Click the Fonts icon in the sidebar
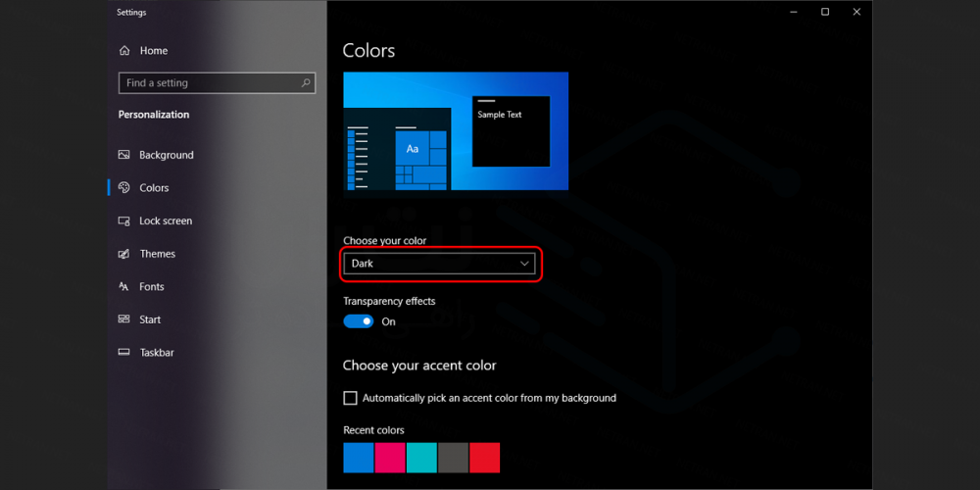Image resolution: width=980 pixels, height=490 pixels. 124,287
